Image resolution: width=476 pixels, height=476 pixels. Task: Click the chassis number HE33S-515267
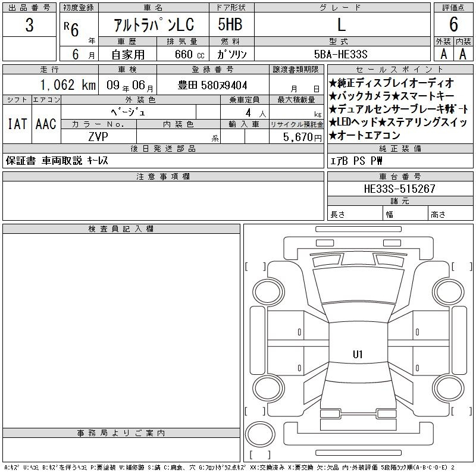click(x=400, y=189)
